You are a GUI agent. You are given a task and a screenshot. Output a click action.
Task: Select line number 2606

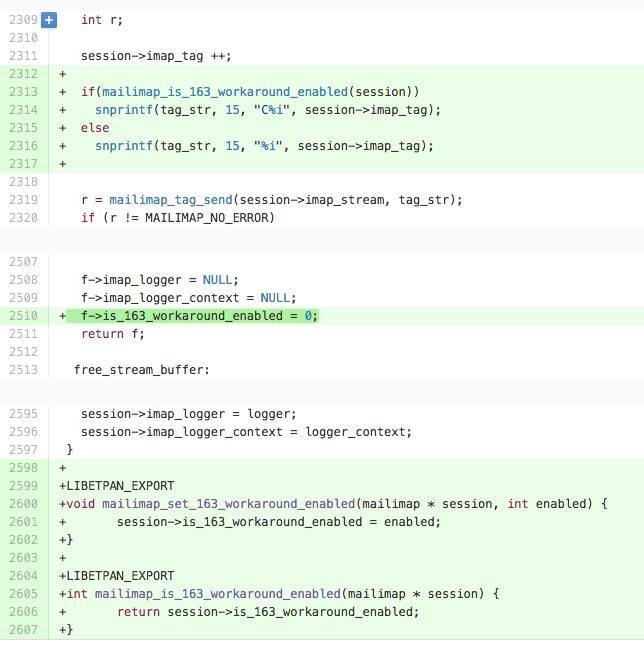pos(23,612)
